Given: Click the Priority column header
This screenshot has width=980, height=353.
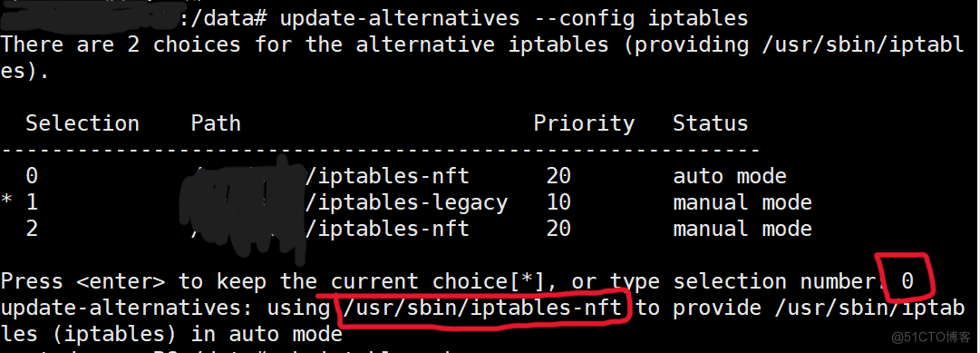Looking at the screenshot, I should (x=584, y=124).
